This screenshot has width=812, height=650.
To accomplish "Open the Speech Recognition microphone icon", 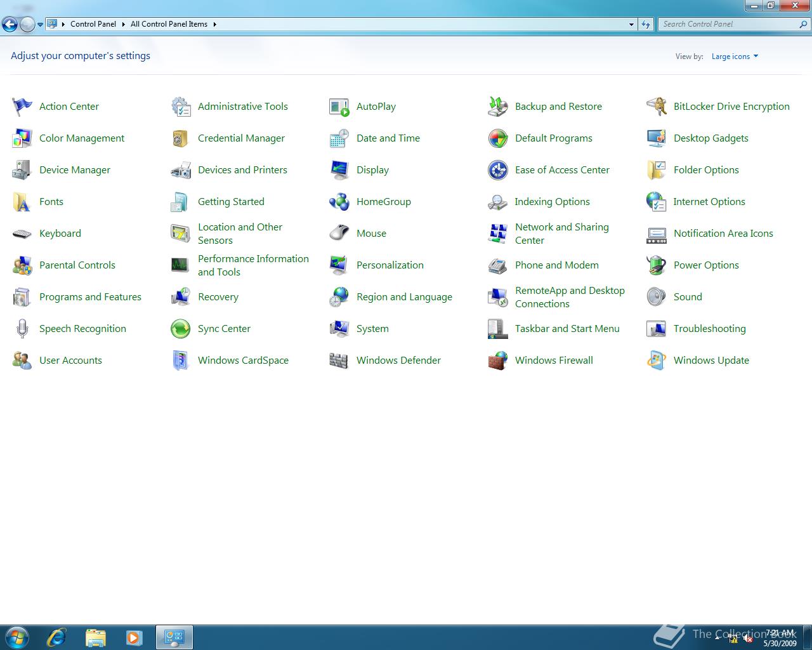I will (22, 329).
